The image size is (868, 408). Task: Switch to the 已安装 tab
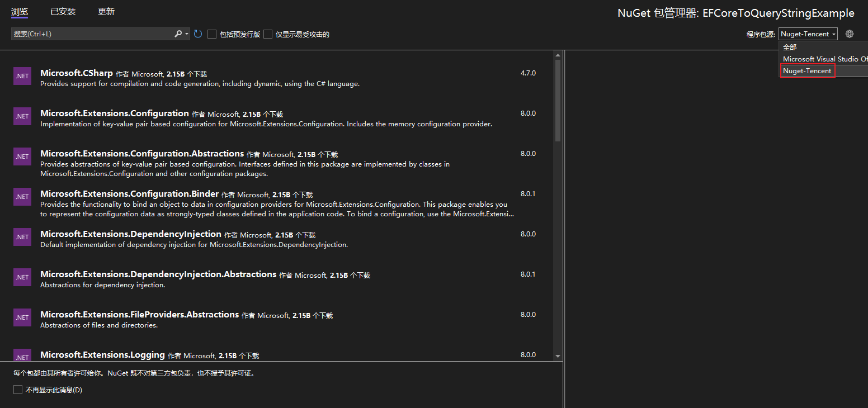(63, 12)
